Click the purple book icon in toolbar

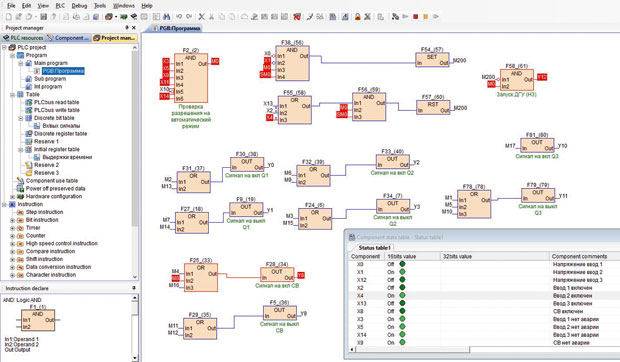point(134,17)
